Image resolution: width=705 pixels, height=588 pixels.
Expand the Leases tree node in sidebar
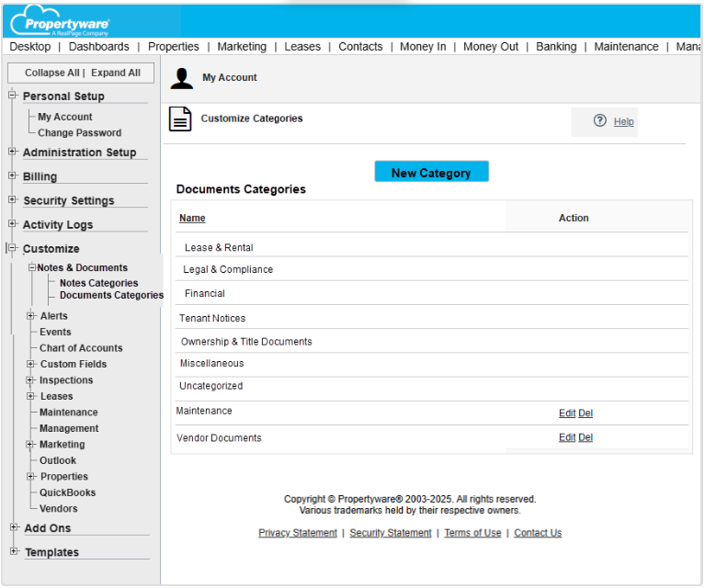click(x=30, y=396)
